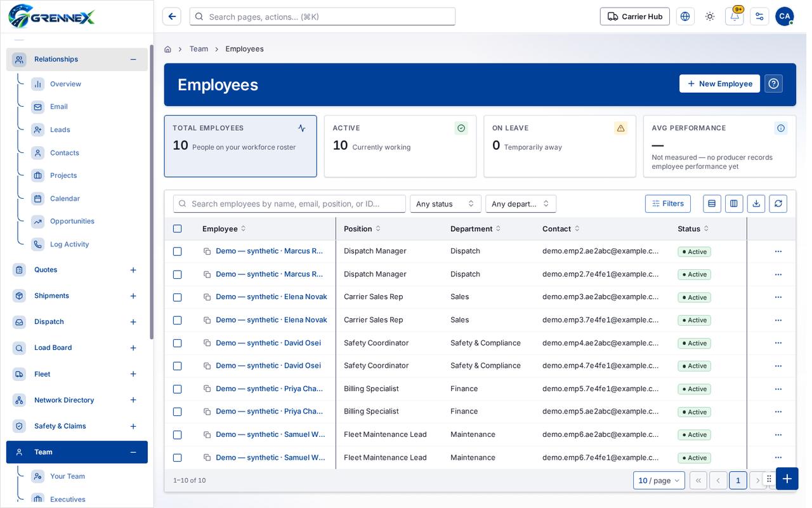Click the activity icon on the Total Employees card
812x508 pixels.
[301, 128]
